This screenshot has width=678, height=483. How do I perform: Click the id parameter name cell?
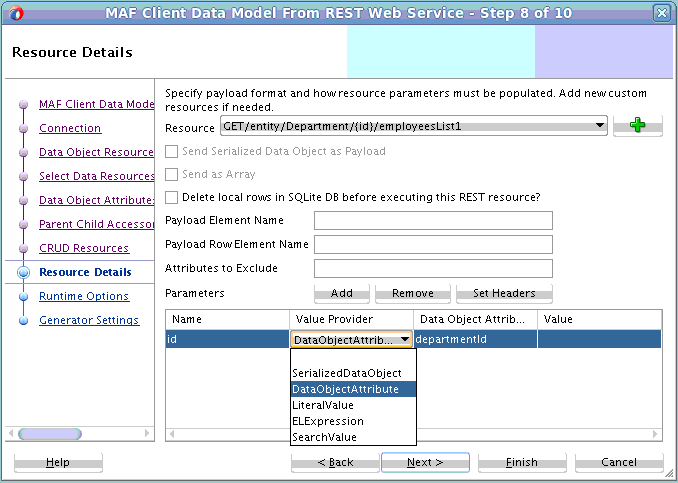pyautogui.click(x=227, y=339)
